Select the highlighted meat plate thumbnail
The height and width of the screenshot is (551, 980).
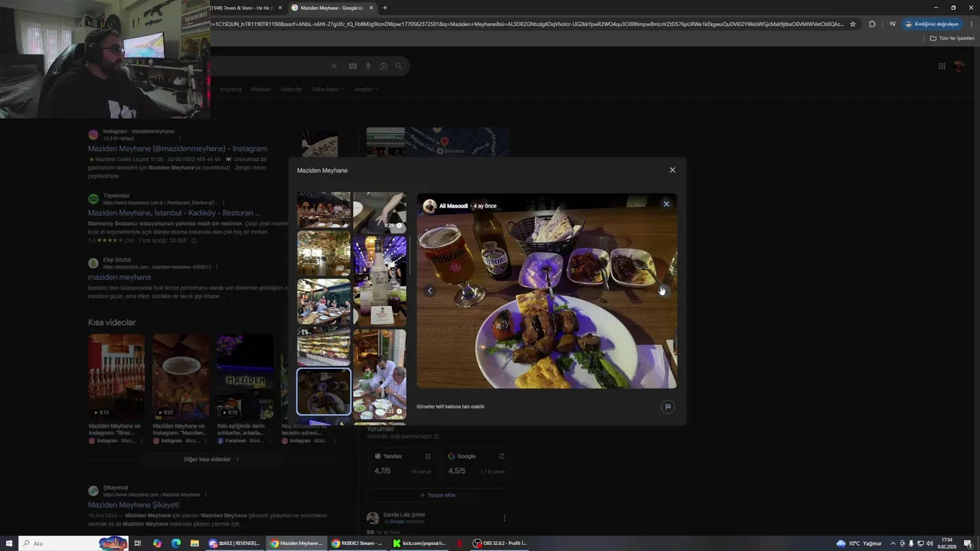(324, 391)
